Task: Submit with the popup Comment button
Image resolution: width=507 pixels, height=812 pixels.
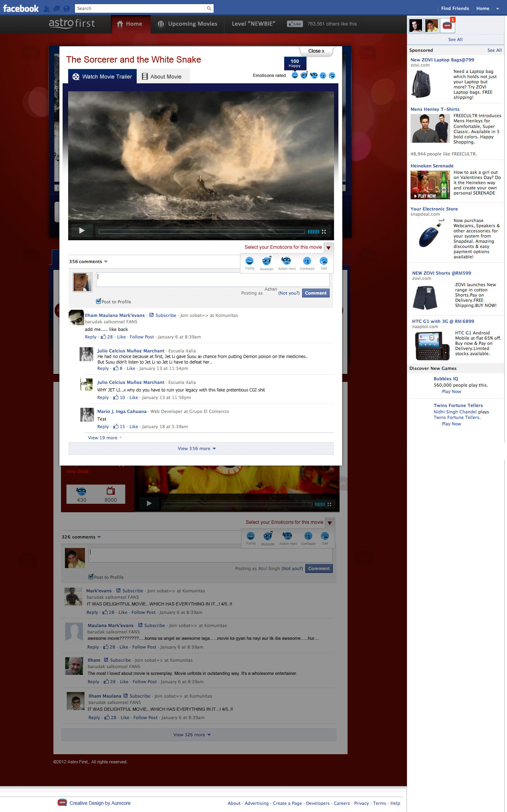Action: (x=316, y=293)
